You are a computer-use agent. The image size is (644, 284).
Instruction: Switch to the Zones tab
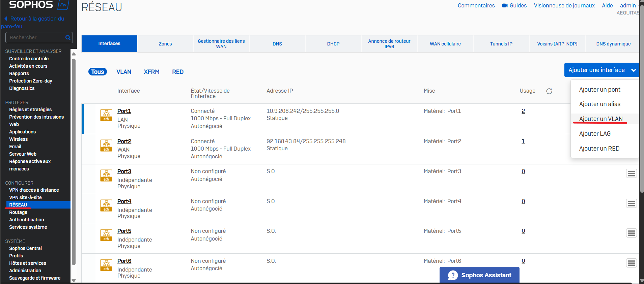pos(165,44)
